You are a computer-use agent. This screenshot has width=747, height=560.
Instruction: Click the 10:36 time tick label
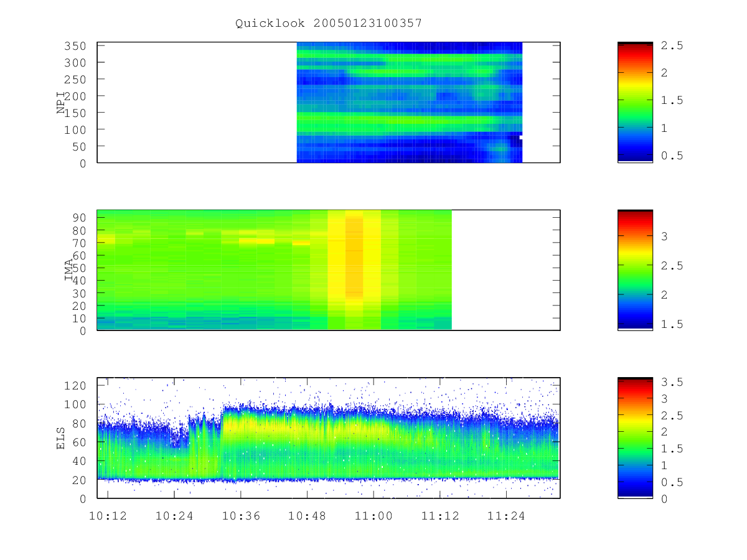240,516
